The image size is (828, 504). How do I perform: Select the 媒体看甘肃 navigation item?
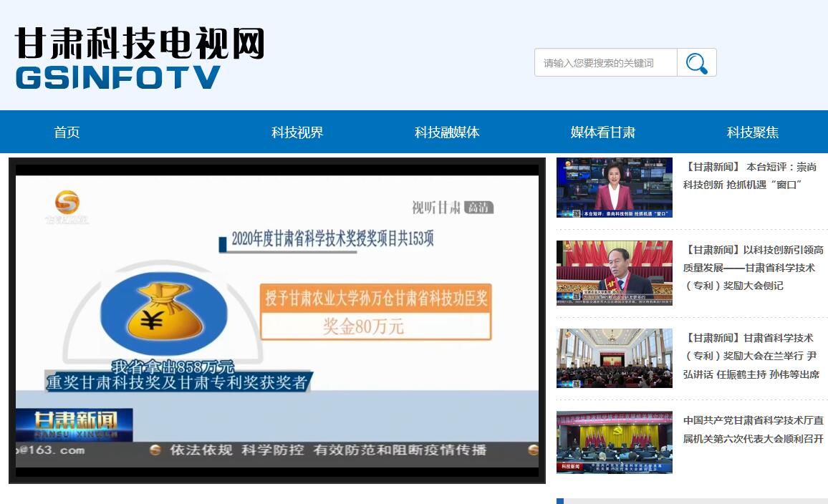(x=602, y=132)
